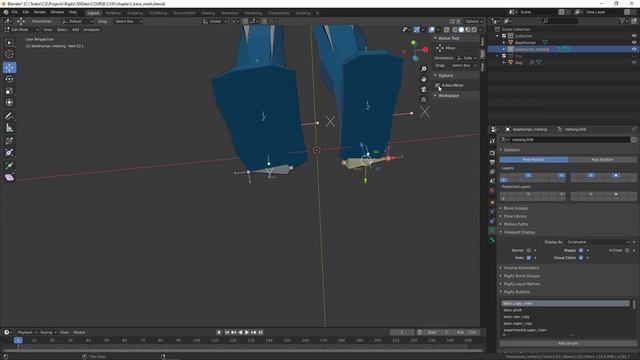Select the Scale tool
The width and height of the screenshot is (640, 360).
9,91
